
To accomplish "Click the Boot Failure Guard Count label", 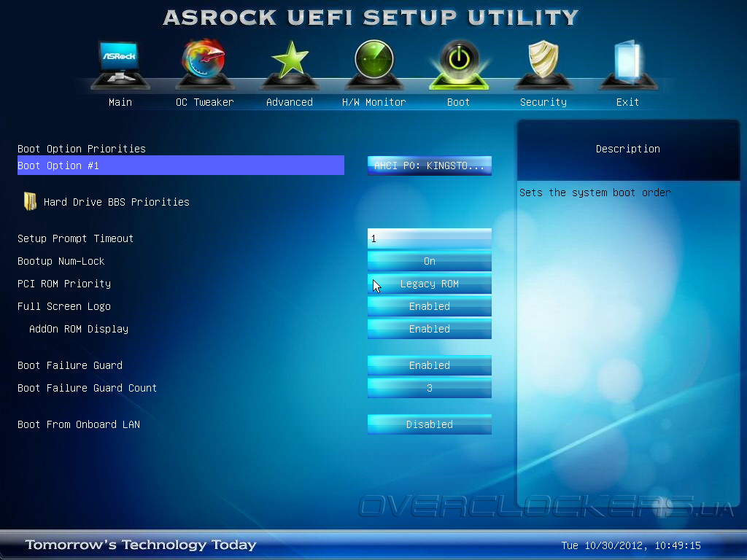I will (88, 388).
